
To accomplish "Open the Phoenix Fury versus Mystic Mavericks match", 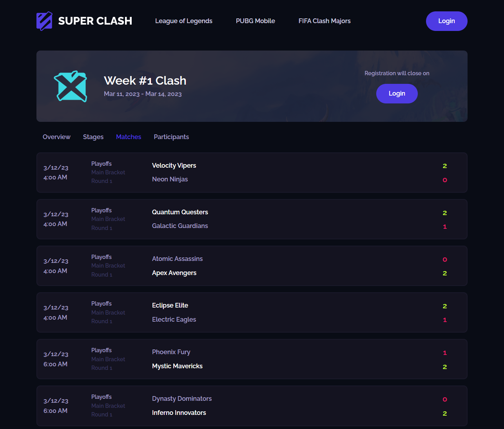I will pyautogui.click(x=252, y=359).
